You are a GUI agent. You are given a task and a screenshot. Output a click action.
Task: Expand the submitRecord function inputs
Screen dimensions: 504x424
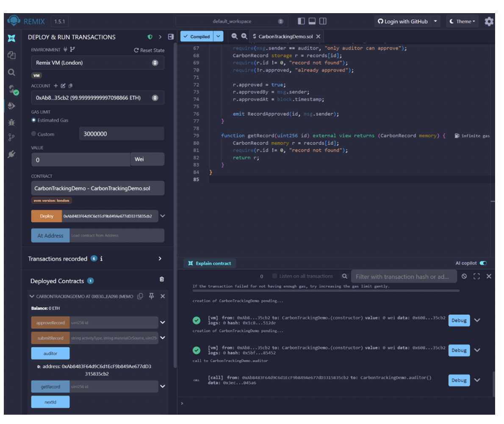coord(163,338)
